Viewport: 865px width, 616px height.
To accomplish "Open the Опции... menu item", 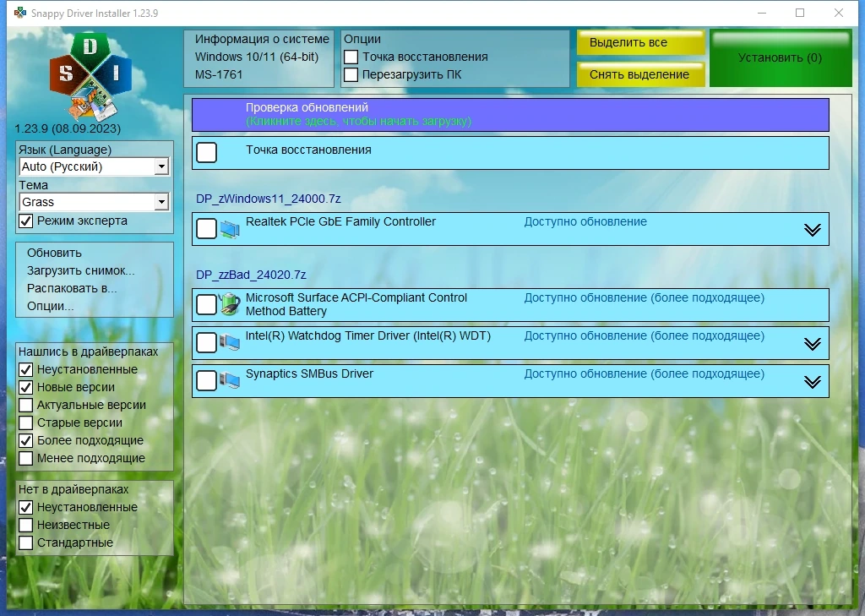I will pos(50,306).
